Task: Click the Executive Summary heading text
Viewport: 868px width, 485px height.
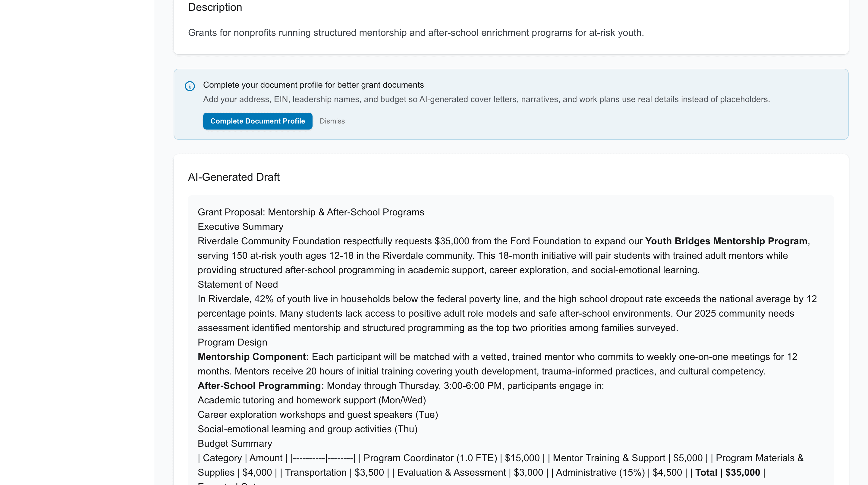Action: 240,226
